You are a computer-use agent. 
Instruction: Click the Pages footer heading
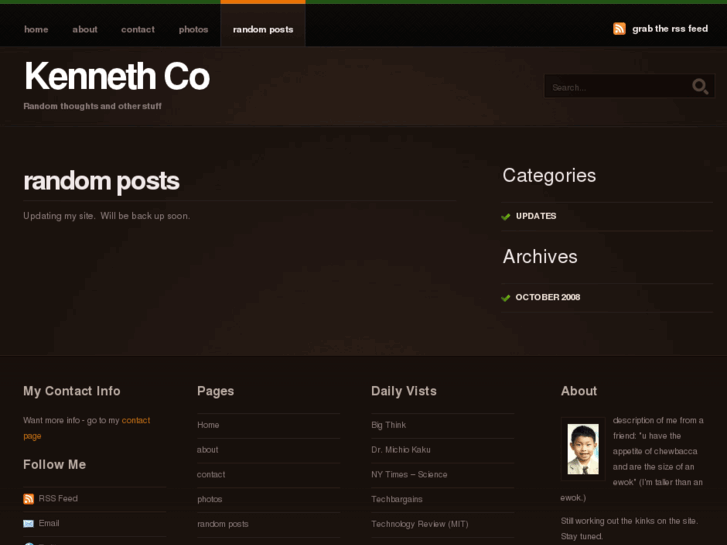click(x=216, y=391)
